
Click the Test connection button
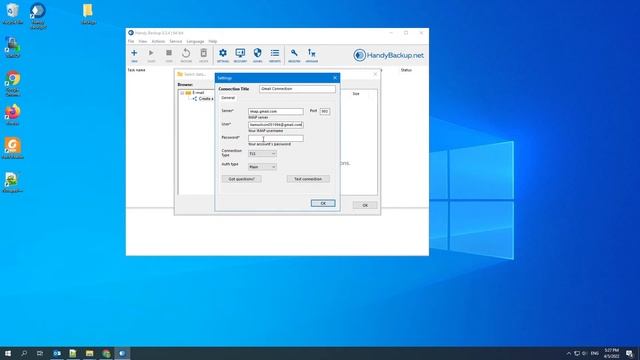point(308,179)
